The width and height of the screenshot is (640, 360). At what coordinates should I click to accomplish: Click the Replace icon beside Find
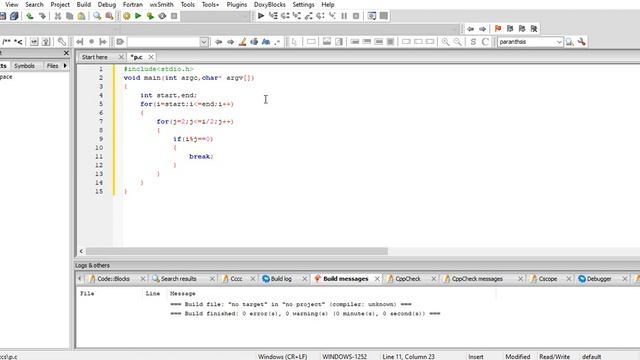(109, 16)
